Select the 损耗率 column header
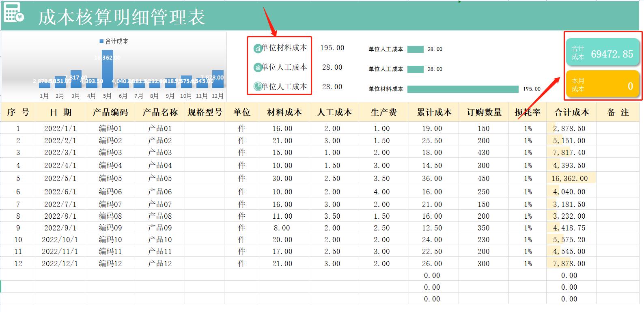The height and width of the screenshot is (312, 644). [528, 112]
